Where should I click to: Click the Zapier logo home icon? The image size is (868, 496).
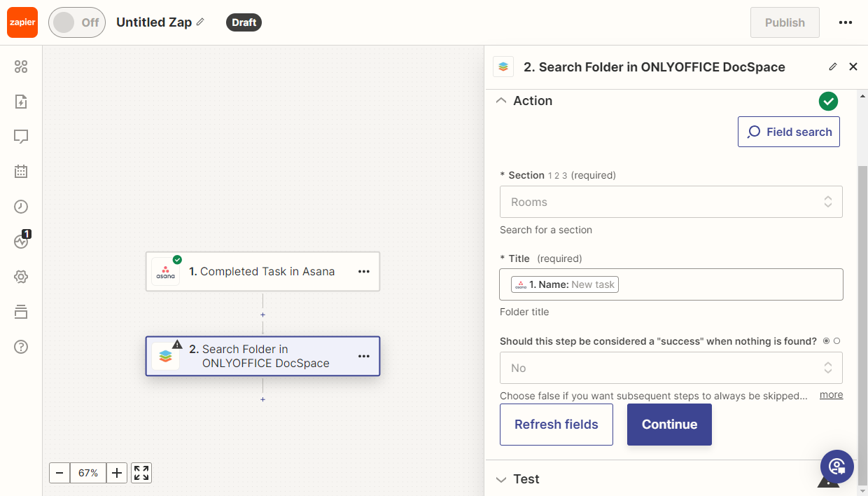[22, 22]
